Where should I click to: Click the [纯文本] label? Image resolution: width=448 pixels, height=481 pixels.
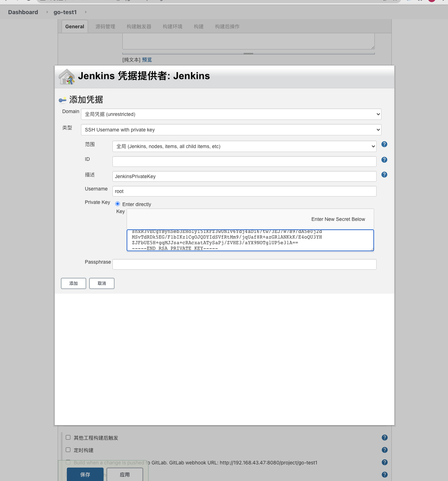(132, 60)
